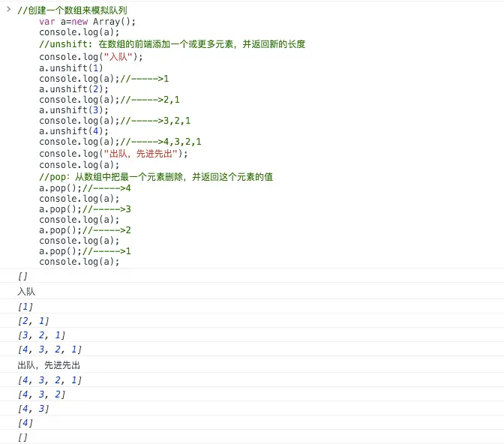Click the 'a.unshift(3);' line
Screen dimensions: 504x444
point(73,110)
